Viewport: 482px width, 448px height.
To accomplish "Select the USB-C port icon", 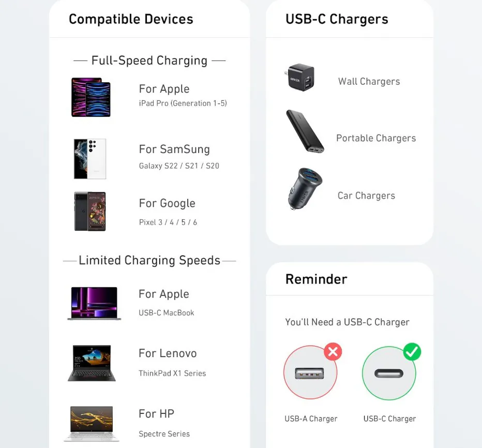I will pos(388,374).
